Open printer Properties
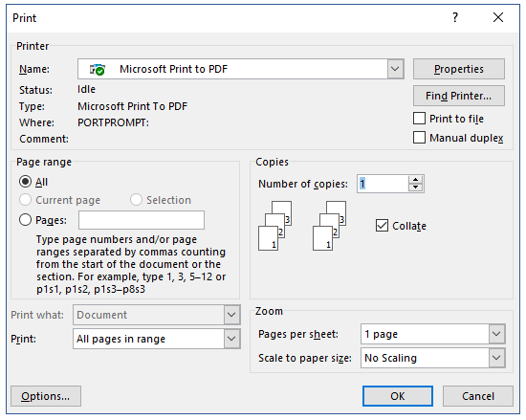This screenshot has height=420, width=526. (x=458, y=69)
